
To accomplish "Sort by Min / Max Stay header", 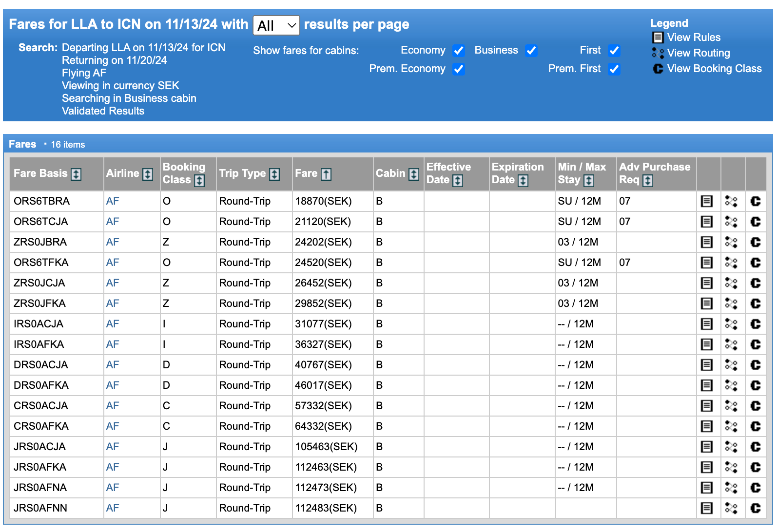I will pyautogui.click(x=589, y=180).
